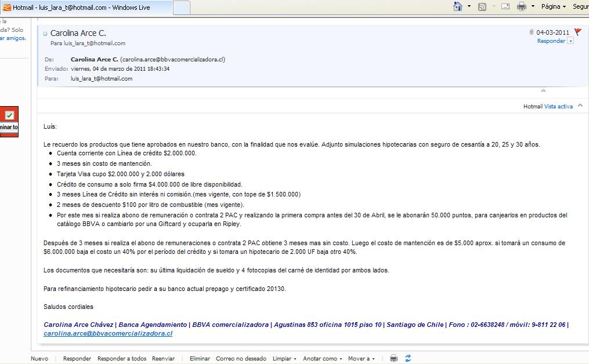Toggle the red flag on this message
Image resolution: width=589 pixels, height=364 pixels.
click(x=578, y=32)
